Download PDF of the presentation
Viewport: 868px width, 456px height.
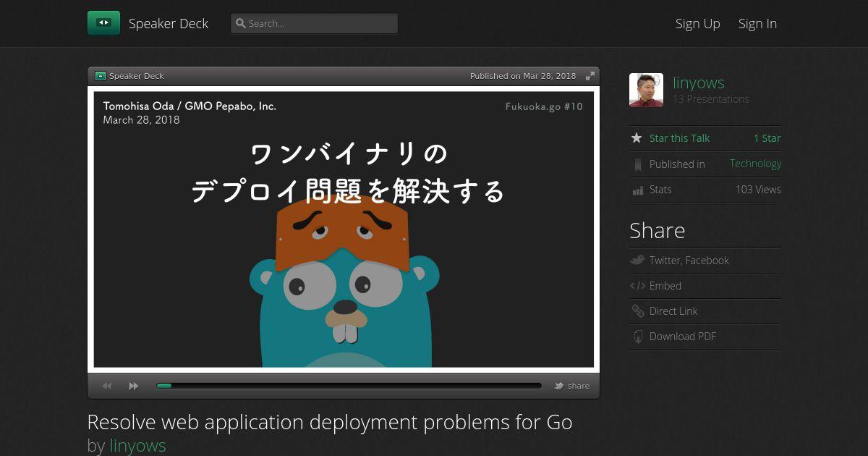(x=683, y=337)
